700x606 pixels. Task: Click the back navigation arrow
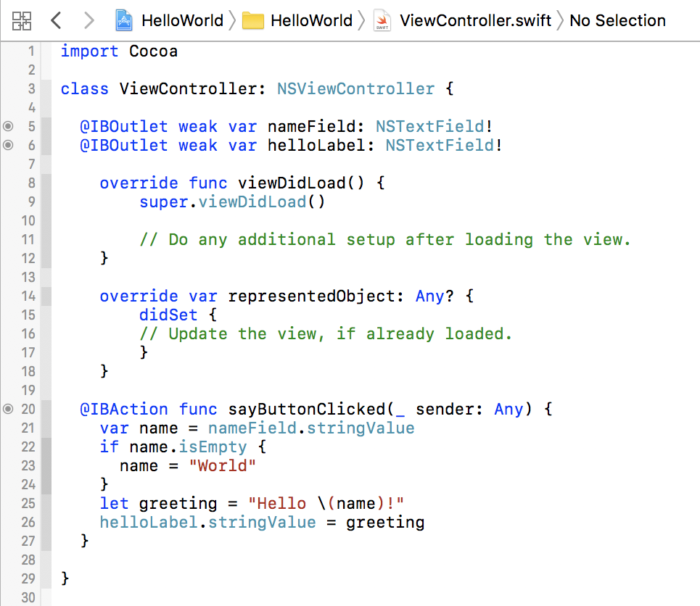coord(56,20)
